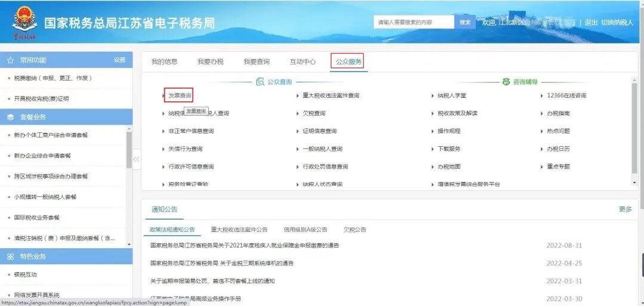The height and width of the screenshot is (306, 644).
Task: Select 信用级别A级公告 sub-tab
Action: point(305,230)
